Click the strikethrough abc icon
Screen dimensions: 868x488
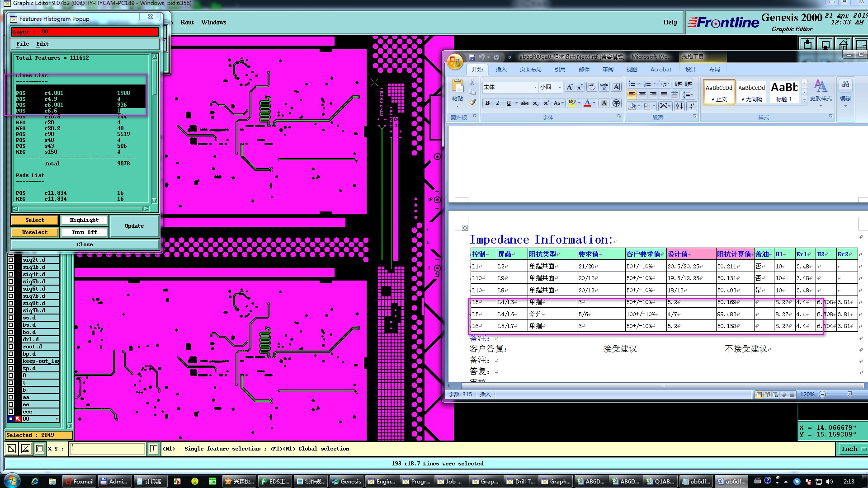[x=524, y=103]
